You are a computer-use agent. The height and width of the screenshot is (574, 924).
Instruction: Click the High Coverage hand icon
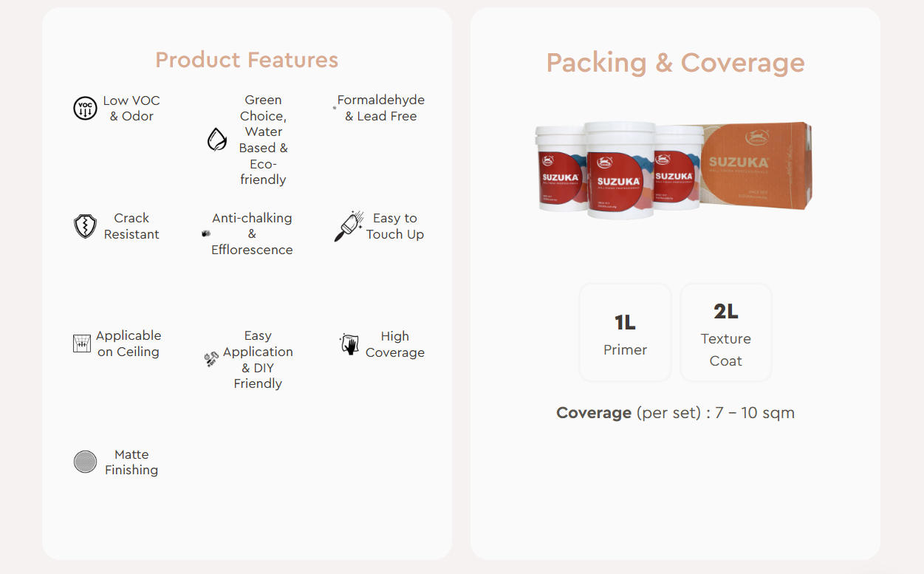(349, 344)
